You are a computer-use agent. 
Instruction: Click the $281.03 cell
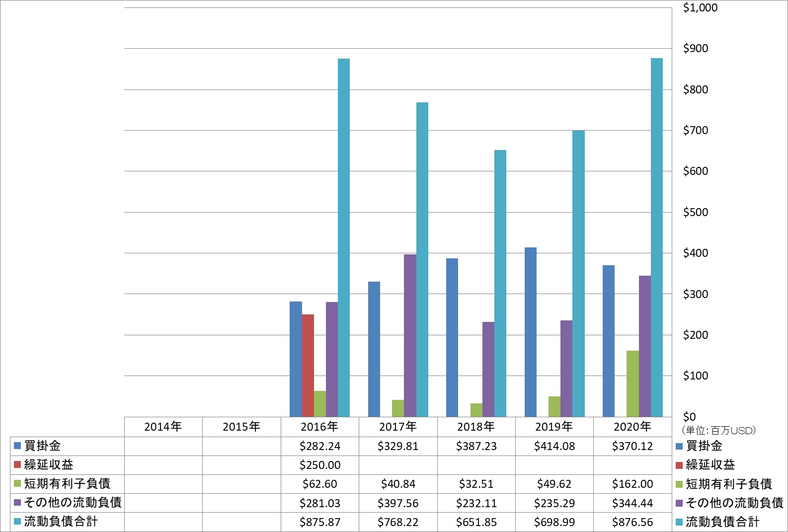(319, 503)
